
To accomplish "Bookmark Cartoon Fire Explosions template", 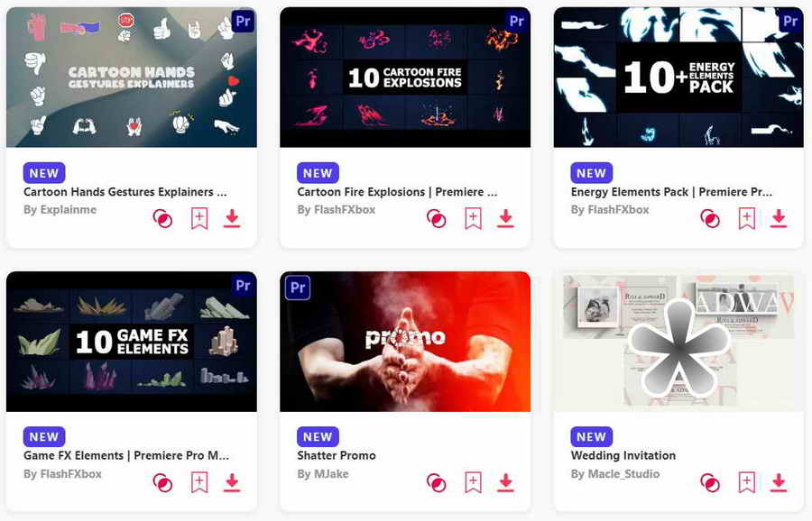I will 473,218.
